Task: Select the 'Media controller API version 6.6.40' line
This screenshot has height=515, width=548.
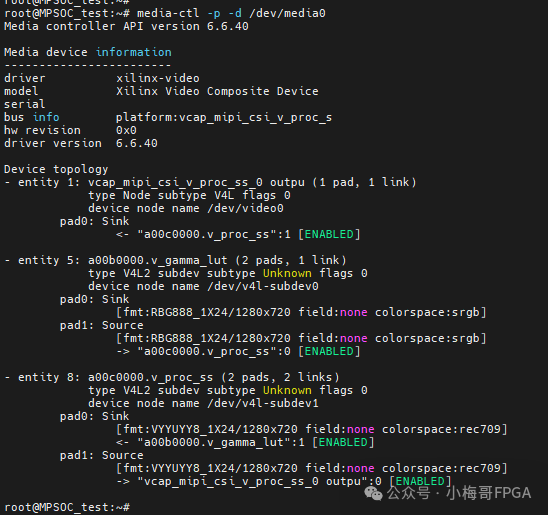Action: [x=126, y=26]
